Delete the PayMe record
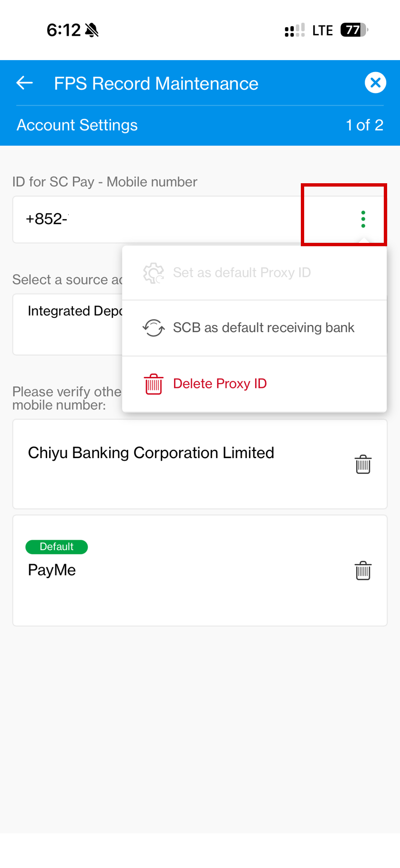This screenshot has width=400, height=868. tap(363, 571)
